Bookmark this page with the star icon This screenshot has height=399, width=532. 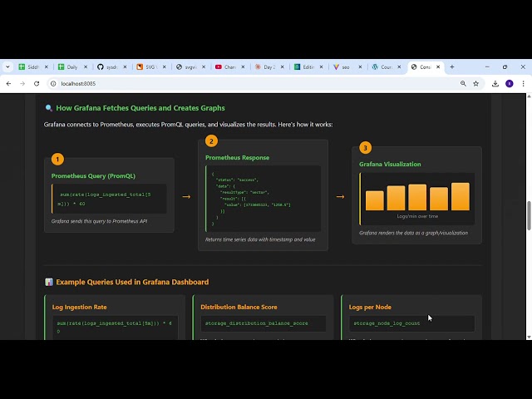pyautogui.click(x=476, y=83)
